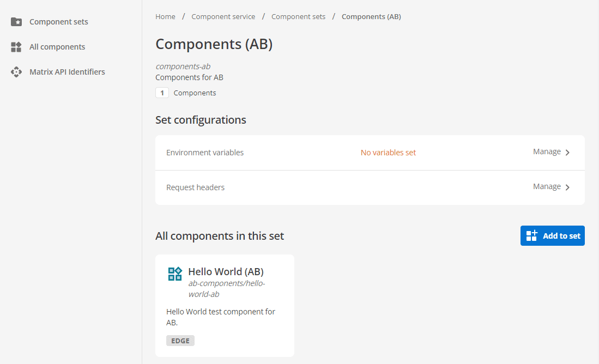This screenshot has width=599, height=364.
Task: Click the grid-plus icon inside Add to set
Action: (x=531, y=235)
